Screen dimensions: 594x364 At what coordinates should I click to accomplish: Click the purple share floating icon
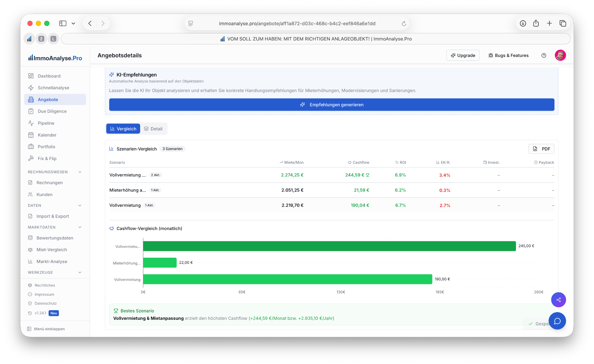558,300
